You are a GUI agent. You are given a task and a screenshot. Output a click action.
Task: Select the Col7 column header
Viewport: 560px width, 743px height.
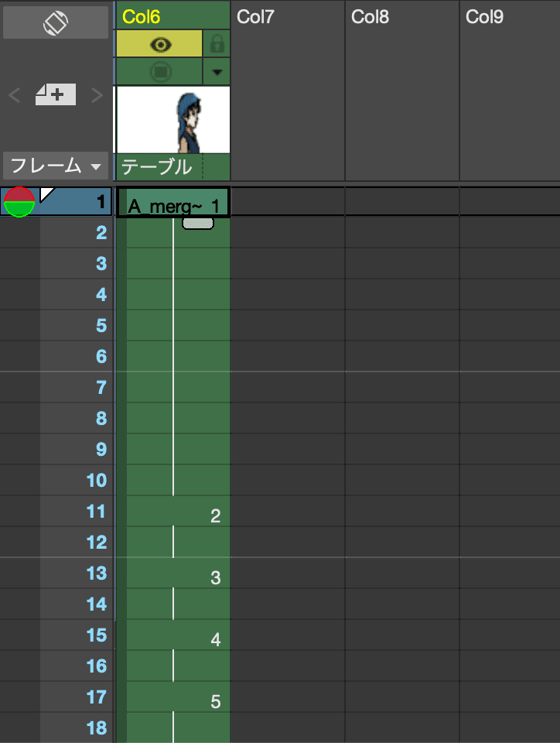pyautogui.click(x=255, y=17)
